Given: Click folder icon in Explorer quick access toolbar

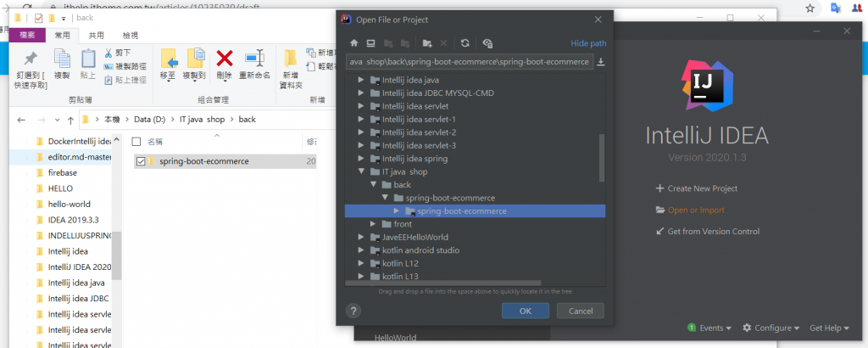Looking at the screenshot, I should click(x=52, y=18).
